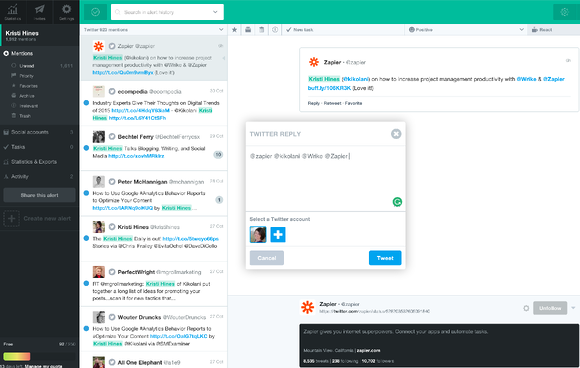Viewport: 580px width, 368px height.
Task: Click the Unfollow button for Zapier
Action: 550,308
